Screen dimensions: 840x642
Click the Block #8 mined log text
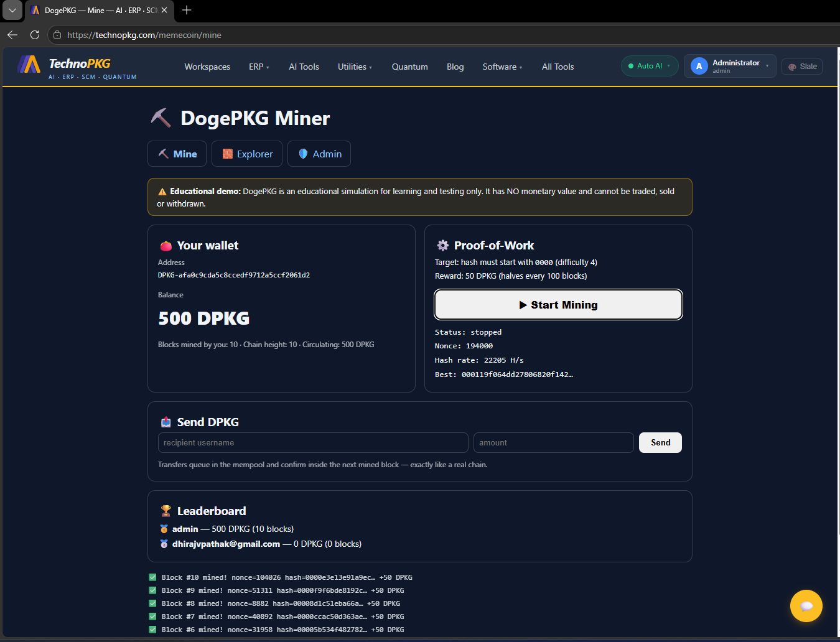[281, 603]
